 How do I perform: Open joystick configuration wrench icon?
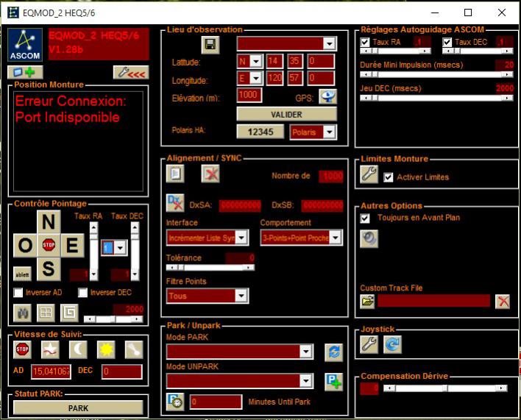tap(369, 344)
